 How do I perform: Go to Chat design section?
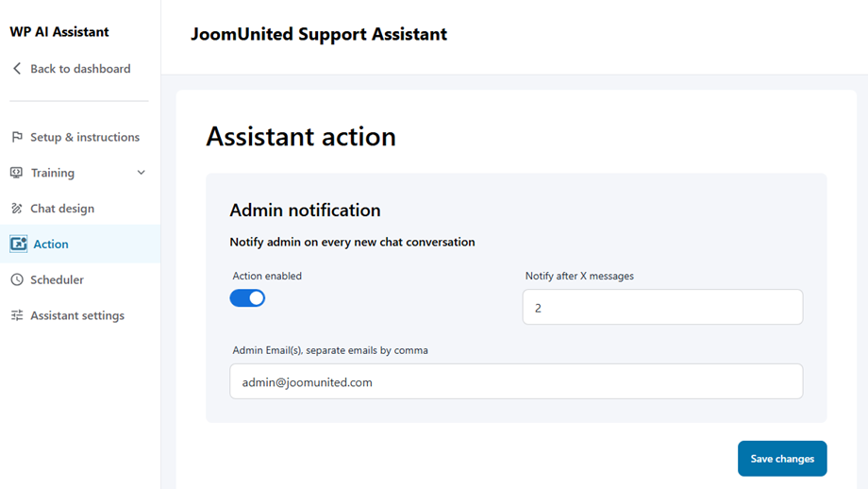pyautogui.click(x=62, y=209)
